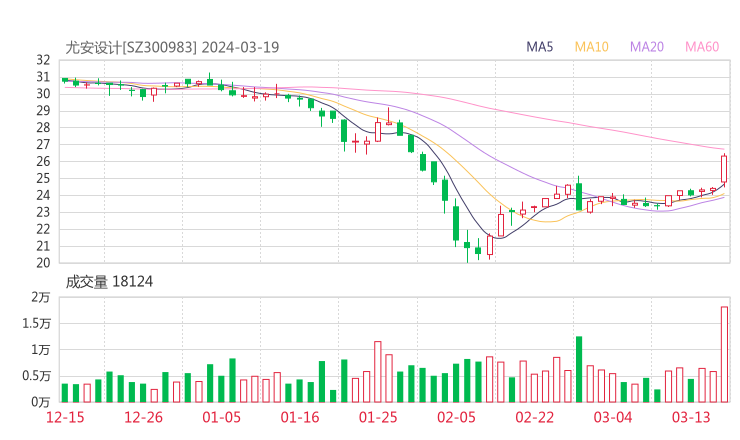
Task: Click the 01-25 date axis label
Action: (378, 417)
